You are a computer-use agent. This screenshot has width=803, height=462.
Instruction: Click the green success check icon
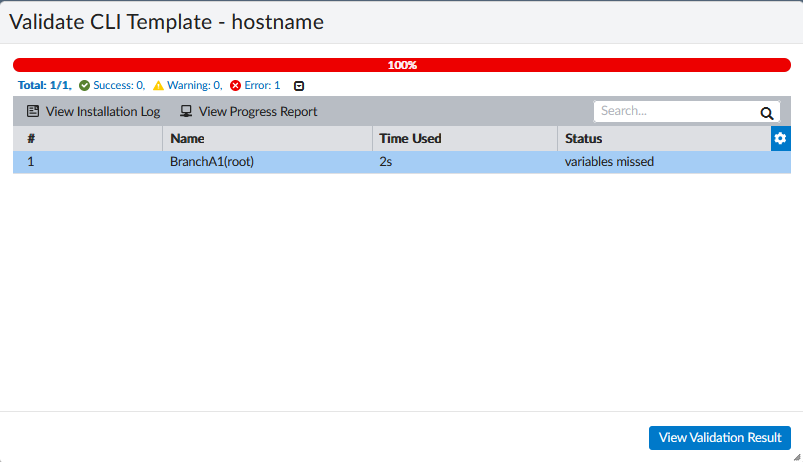(84, 86)
